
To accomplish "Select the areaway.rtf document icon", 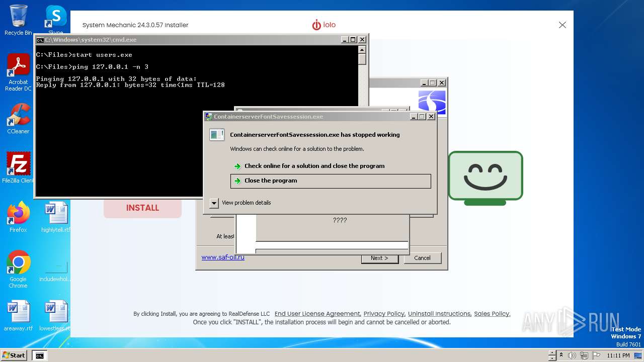I will tap(18, 316).
